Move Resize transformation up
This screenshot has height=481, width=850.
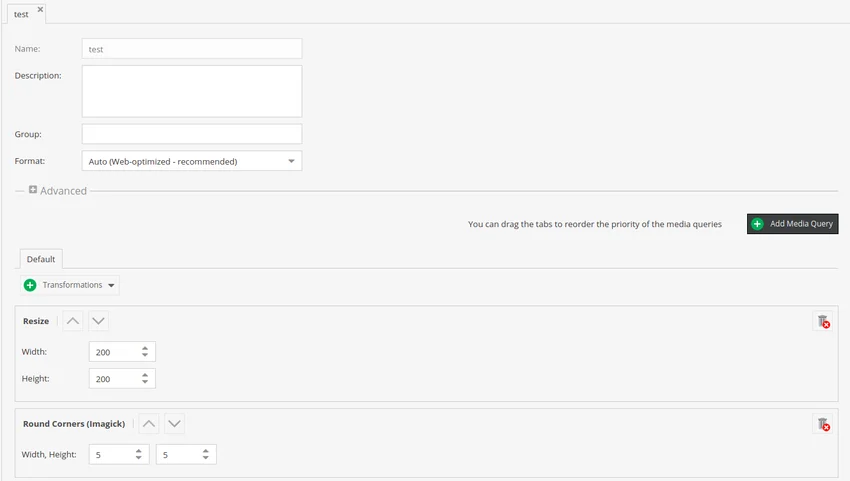click(x=73, y=321)
